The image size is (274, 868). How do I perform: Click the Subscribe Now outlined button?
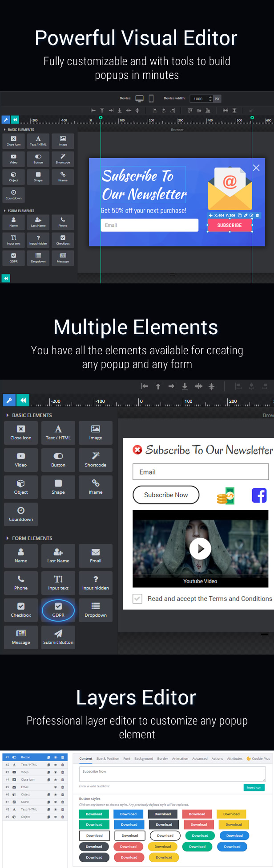[x=166, y=495]
